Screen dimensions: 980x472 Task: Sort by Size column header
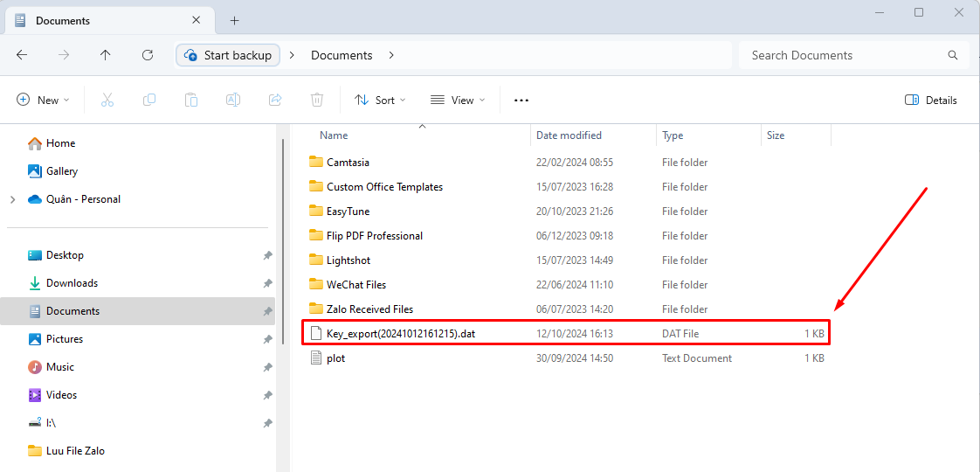point(775,135)
